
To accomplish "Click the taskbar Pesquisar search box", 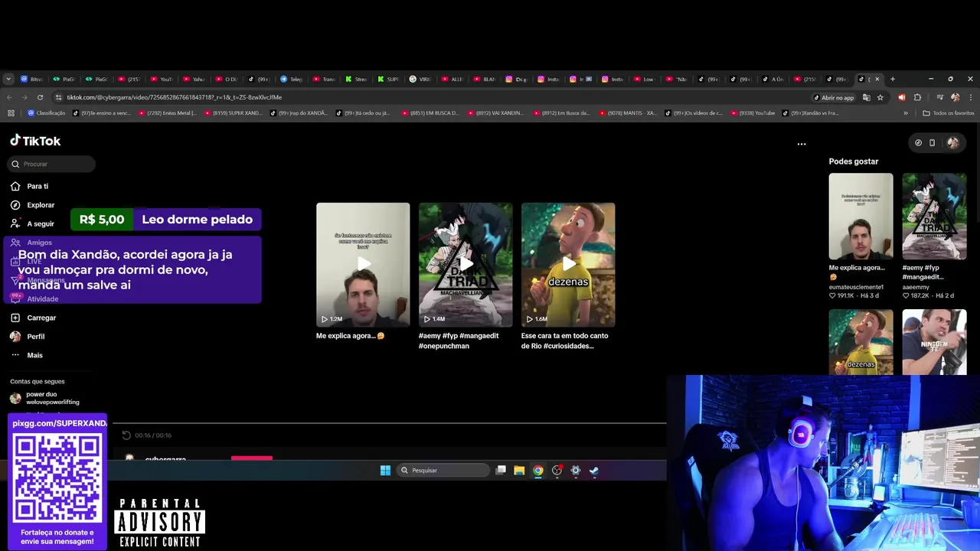I will click(443, 471).
